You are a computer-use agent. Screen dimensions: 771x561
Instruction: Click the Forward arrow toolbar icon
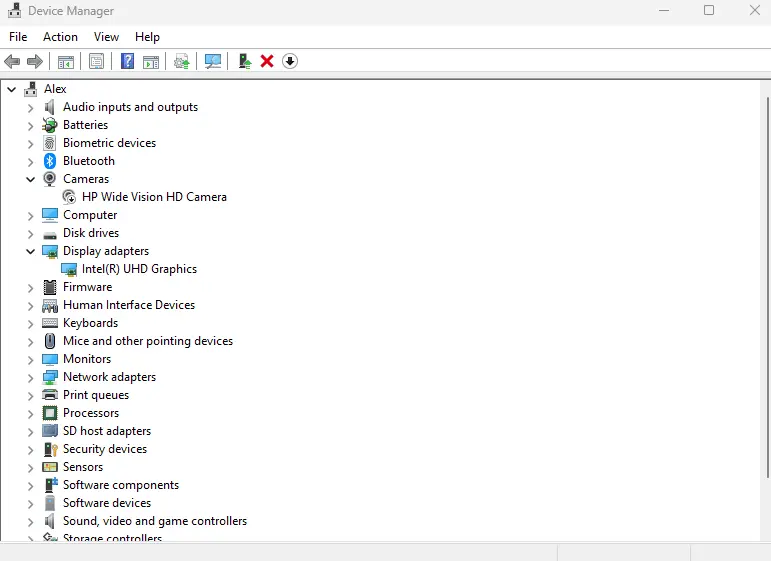pos(34,61)
